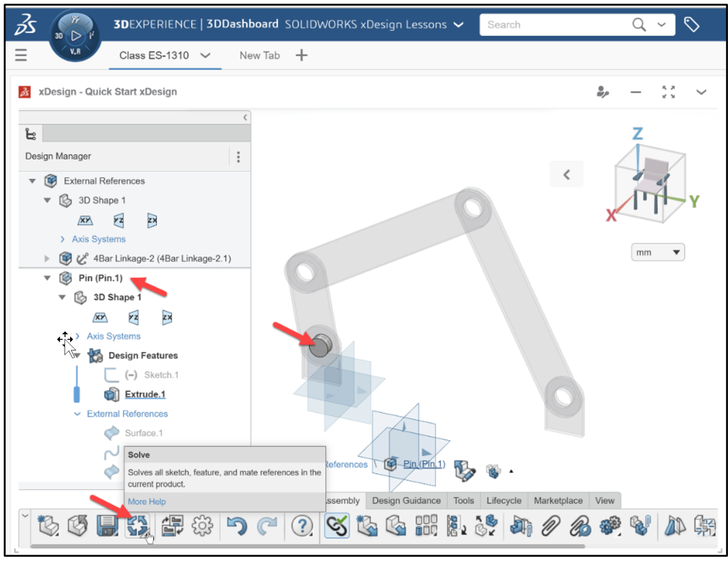Switch to the Design Guidance tab
This screenshot has width=728, height=561.
tap(406, 500)
